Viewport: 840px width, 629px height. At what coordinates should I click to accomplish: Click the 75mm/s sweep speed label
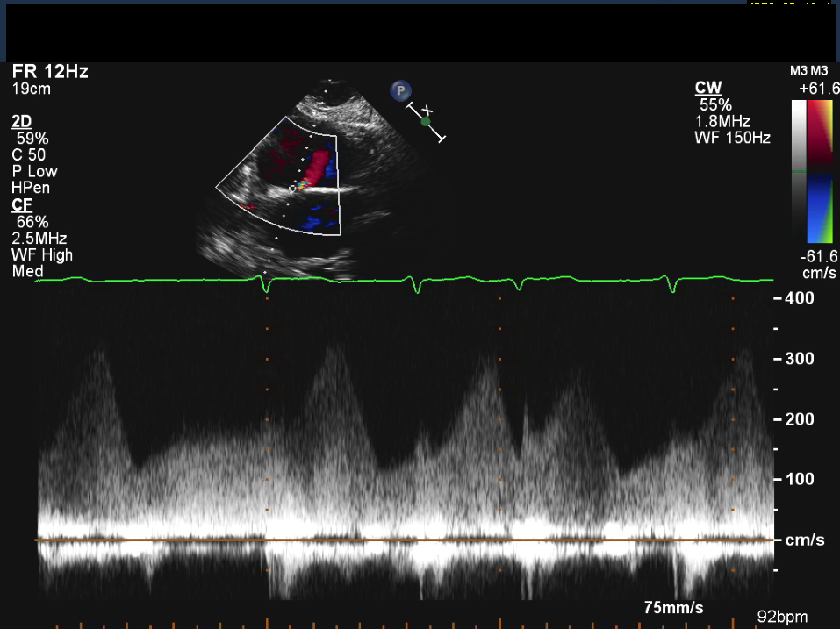[x=673, y=607]
